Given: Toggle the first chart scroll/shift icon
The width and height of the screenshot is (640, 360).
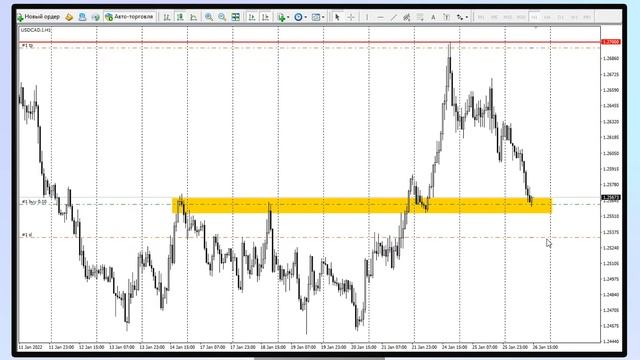Looking at the screenshot, I should (252, 17).
